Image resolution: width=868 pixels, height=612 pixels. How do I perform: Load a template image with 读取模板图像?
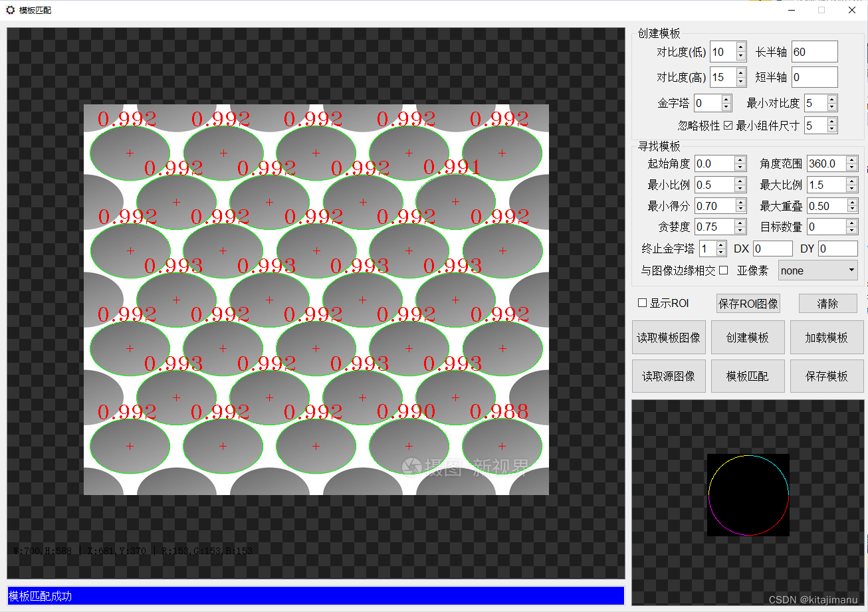[x=669, y=337]
